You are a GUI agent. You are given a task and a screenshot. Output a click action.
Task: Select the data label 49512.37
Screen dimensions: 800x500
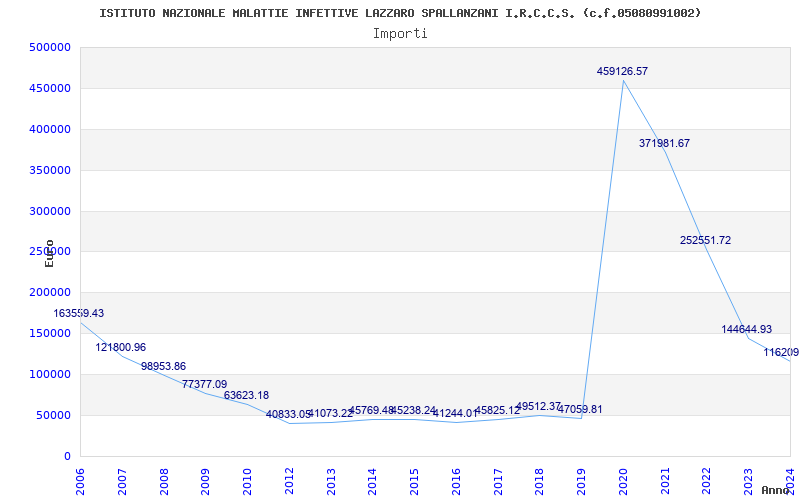[539, 407]
